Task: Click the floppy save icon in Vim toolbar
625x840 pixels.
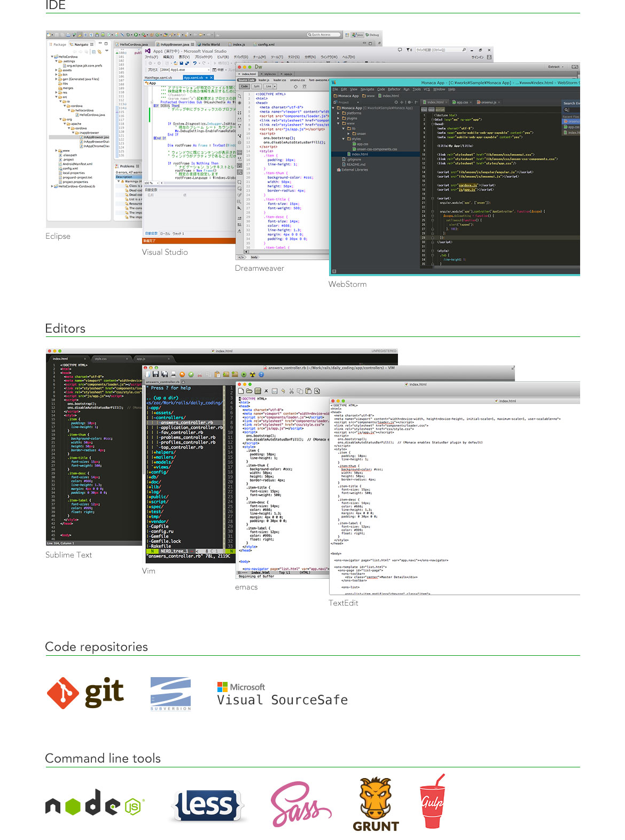Action: pyautogui.click(x=157, y=374)
